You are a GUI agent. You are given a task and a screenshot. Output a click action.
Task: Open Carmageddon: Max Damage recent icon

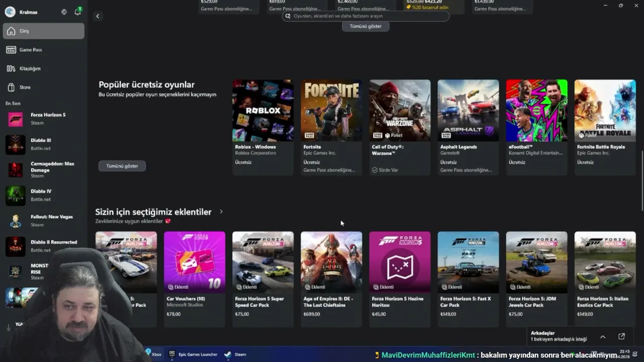15,170
